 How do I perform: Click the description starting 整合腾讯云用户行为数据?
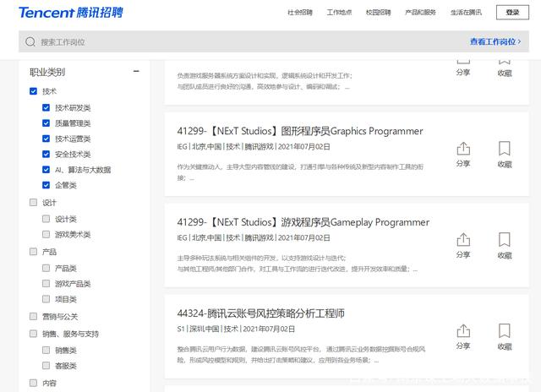[x=301, y=355]
